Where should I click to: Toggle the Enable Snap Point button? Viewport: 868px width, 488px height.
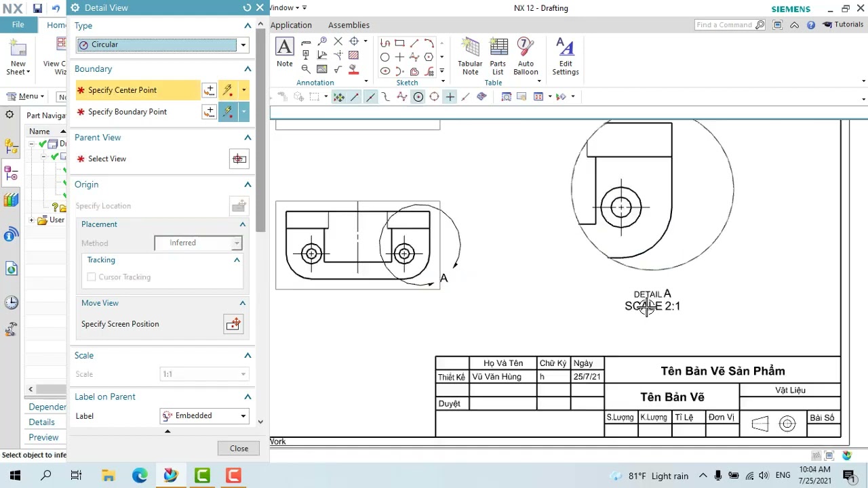coord(338,97)
